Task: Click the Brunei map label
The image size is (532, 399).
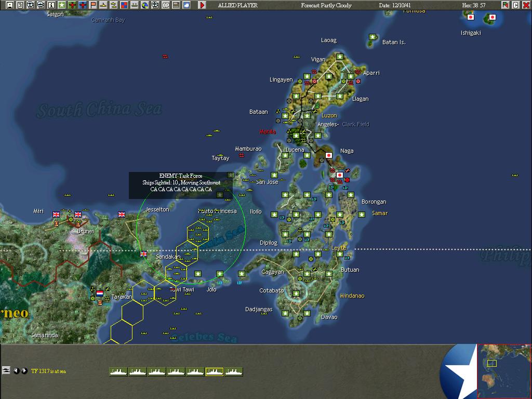Action: 86,231
